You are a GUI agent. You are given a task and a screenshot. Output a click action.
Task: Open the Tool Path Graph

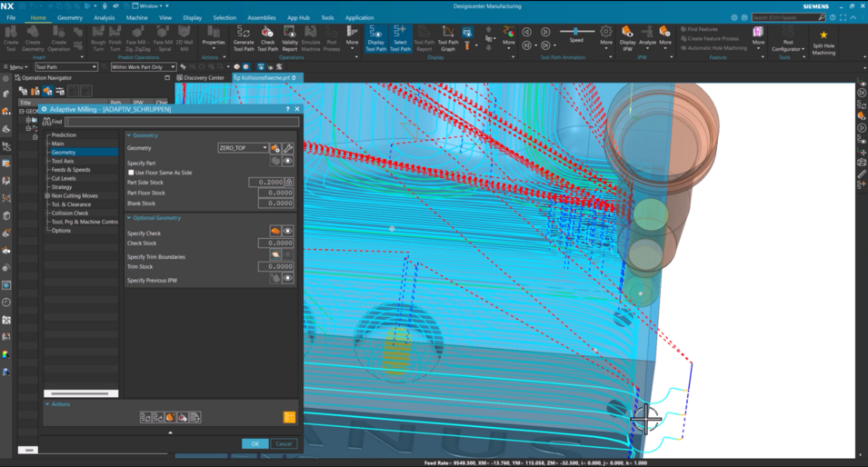click(x=448, y=38)
